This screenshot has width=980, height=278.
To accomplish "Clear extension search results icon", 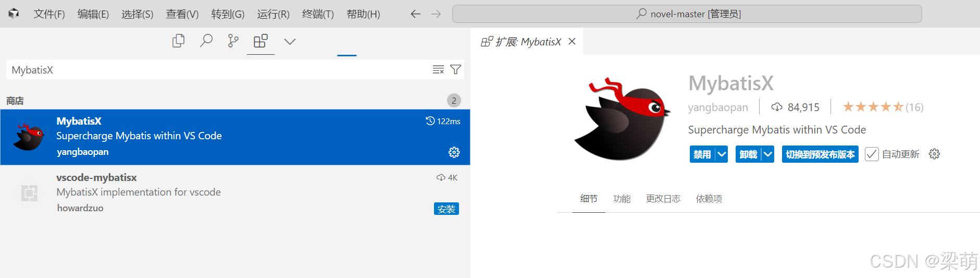I will [x=438, y=69].
